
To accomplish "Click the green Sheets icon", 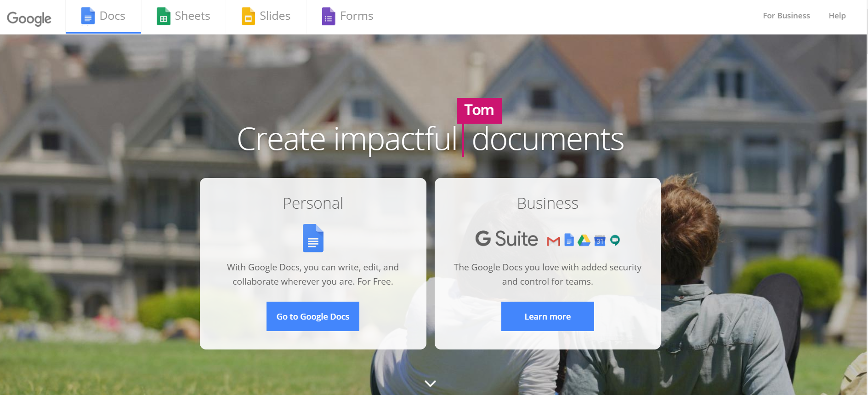I will coord(164,16).
